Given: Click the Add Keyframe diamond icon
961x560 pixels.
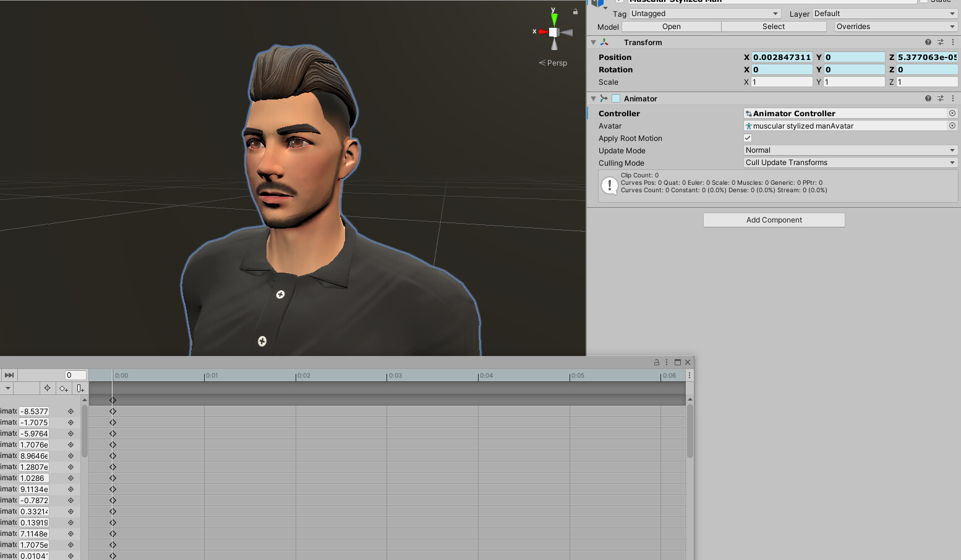Looking at the screenshot, I should click(x=64, y=388).
